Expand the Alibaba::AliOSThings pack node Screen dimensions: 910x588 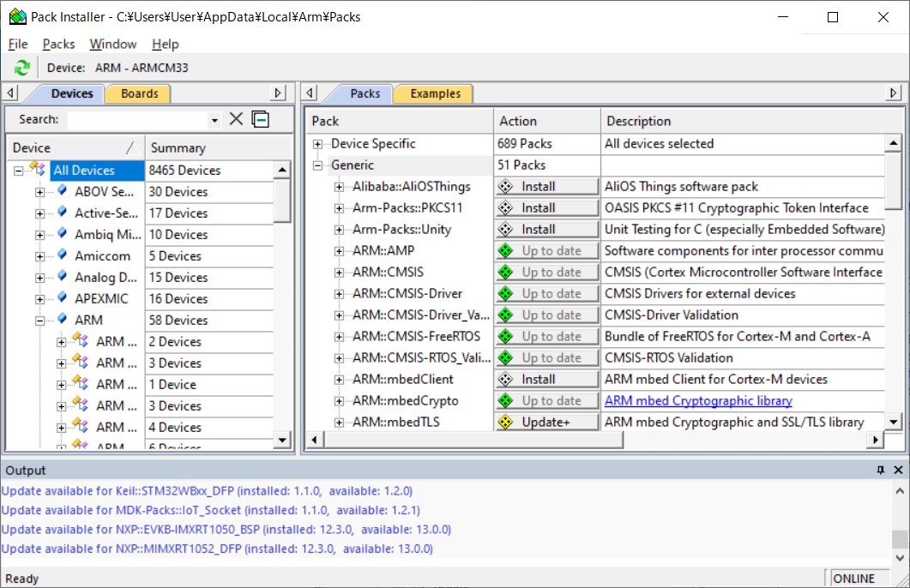[339, 187]
